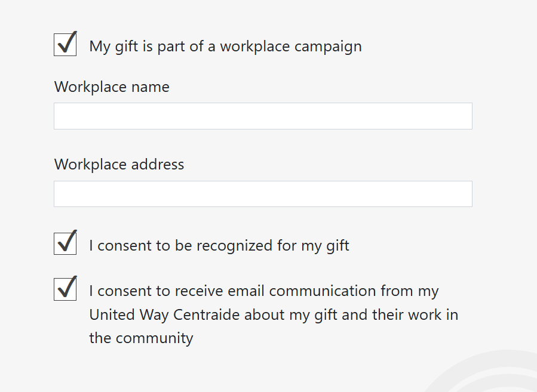Click the checkmark icon beside recognition consent
This screenshot has height=392, width=537.
[x=67, y=241]
